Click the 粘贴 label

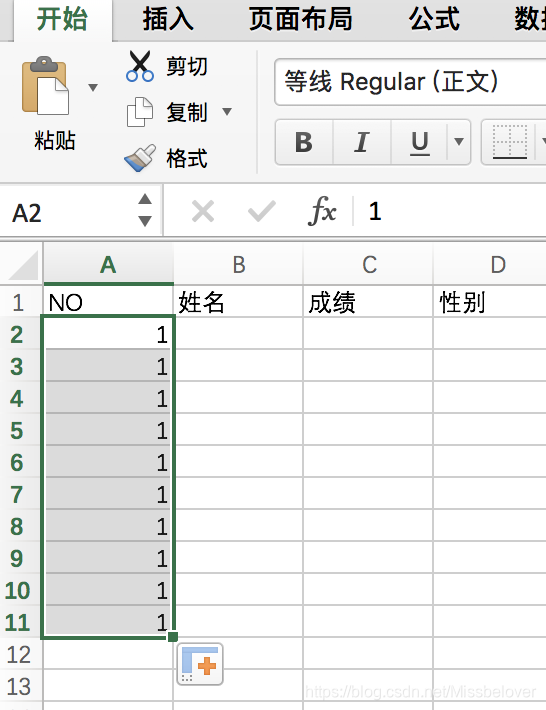point(55,140)
